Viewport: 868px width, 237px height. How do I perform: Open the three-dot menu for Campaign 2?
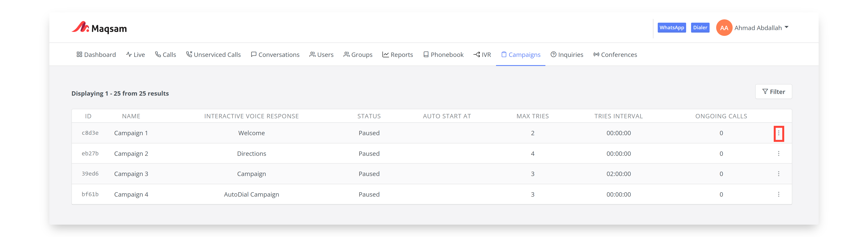coord(778,154)
